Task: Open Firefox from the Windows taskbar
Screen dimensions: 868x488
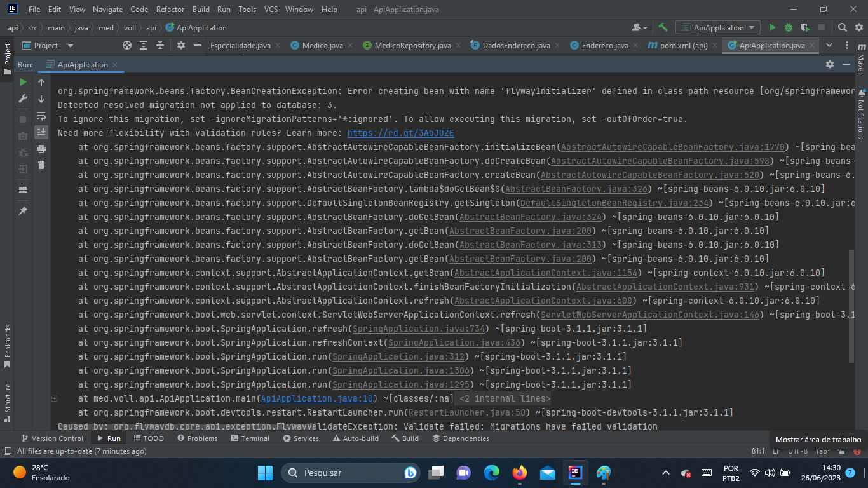Action: [x=520, y=473]
